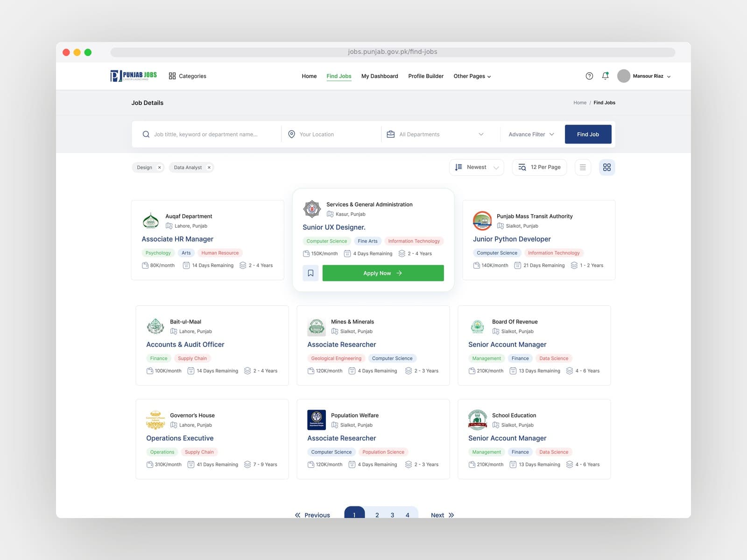Expand the Advance Filter dropdown
Image resolution: width=747 pixels, height=560 pixels.
point(531,134)
